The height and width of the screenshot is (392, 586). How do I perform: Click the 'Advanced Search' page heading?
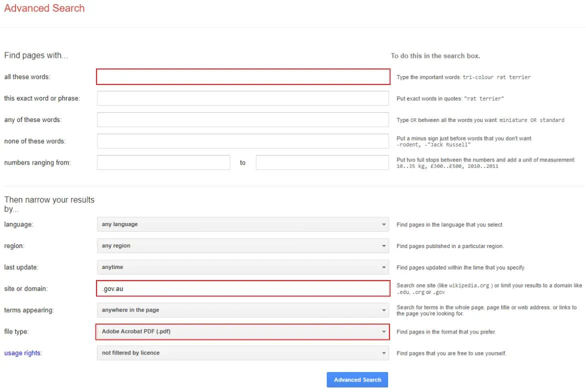pyautogui.click(x=44, y=8)
